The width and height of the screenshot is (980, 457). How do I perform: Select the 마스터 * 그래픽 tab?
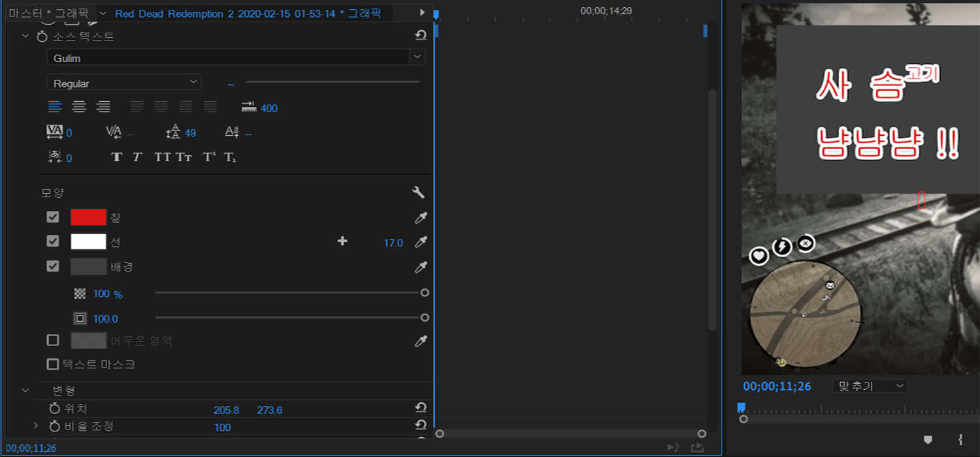click(x=48, y=12)
